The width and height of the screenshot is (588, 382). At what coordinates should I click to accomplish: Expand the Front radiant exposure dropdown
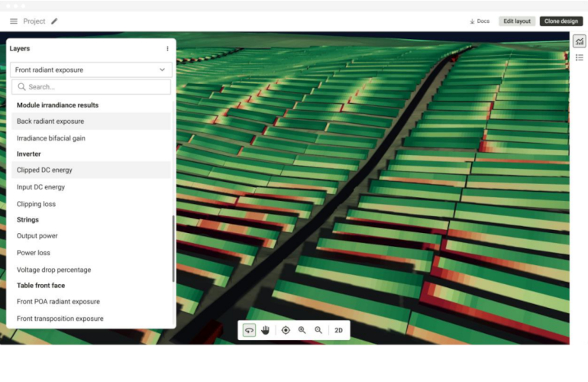(x=91, y=70)
